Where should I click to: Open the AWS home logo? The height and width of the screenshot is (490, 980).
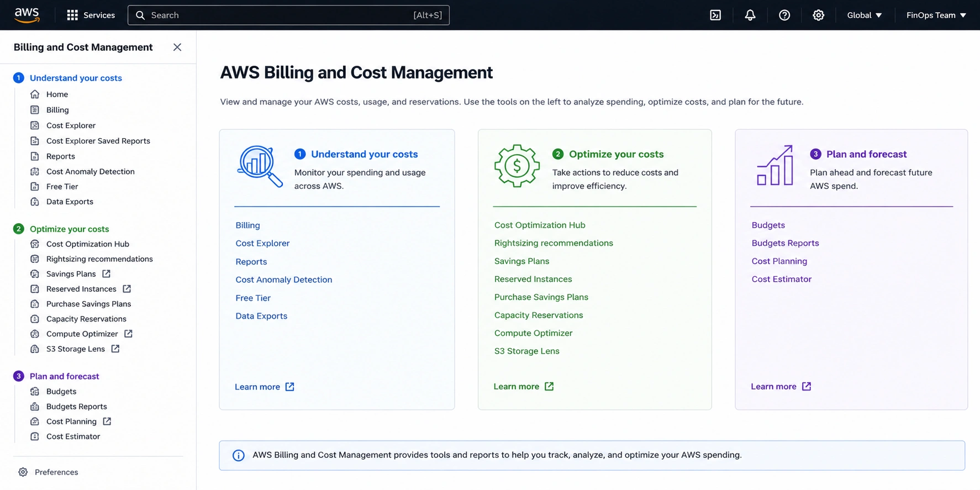click(x=27, y=15)
